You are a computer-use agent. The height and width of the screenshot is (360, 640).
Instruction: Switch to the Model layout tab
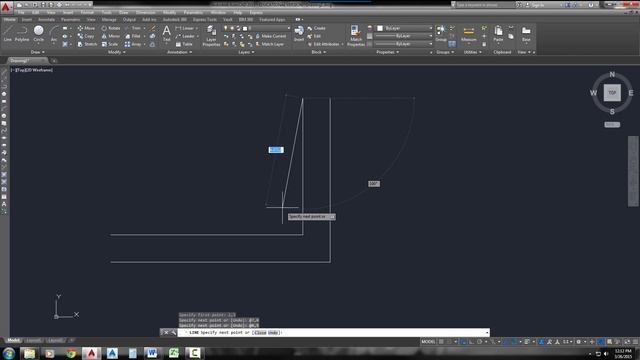[x=13, y=340]
